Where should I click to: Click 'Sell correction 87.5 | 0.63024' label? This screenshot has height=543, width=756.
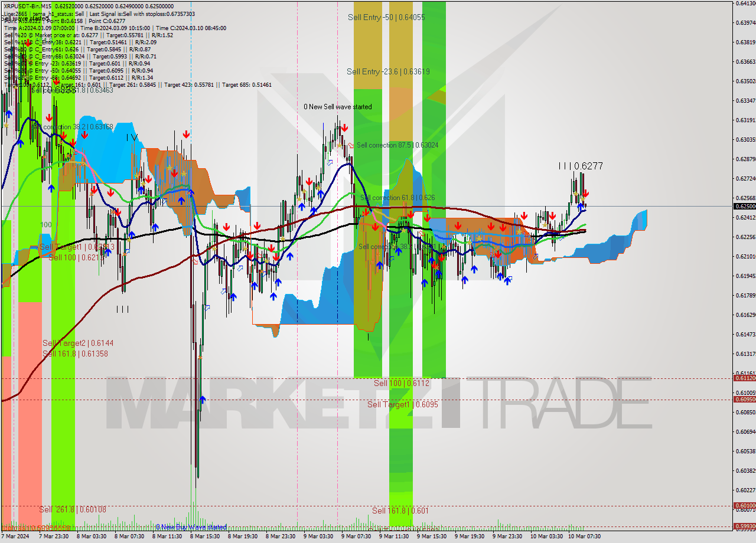point(397,145)
